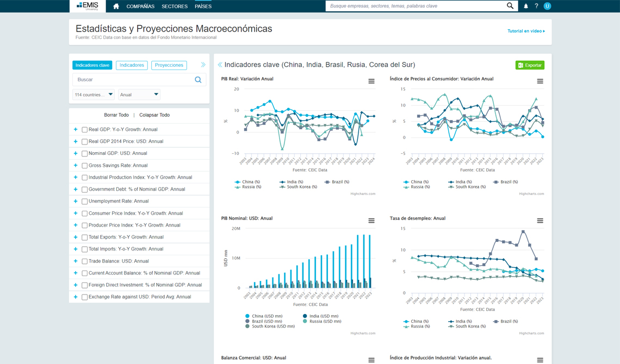The width and height of the screenshot is (620, 364).
Task: Open the Compañías menu
Action: pos(140,7)
